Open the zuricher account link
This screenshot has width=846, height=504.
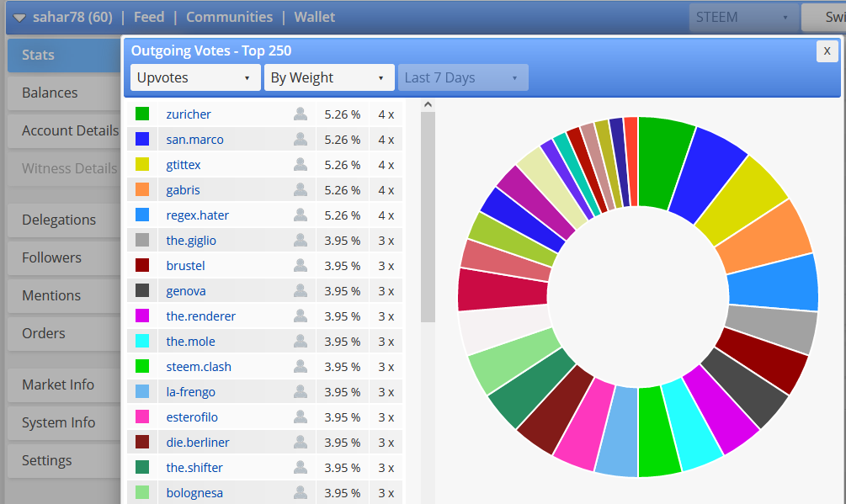pyautogui.click(x=189, y=114)
